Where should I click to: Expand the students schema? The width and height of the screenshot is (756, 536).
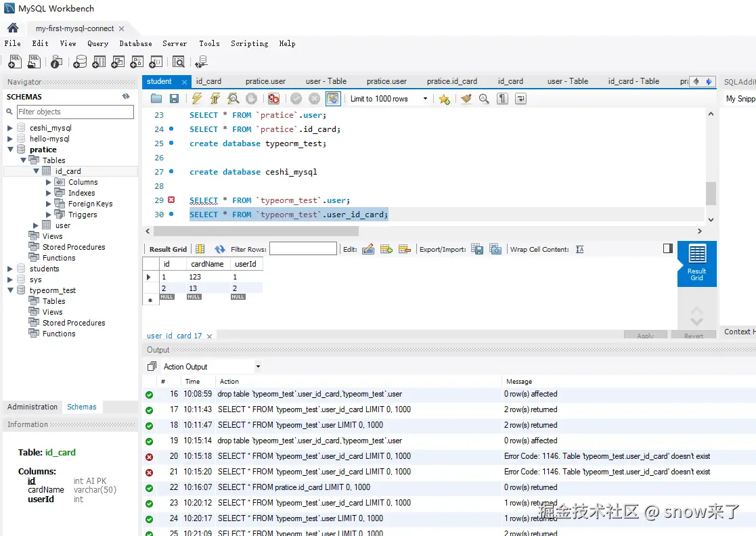tap(9, 269)
